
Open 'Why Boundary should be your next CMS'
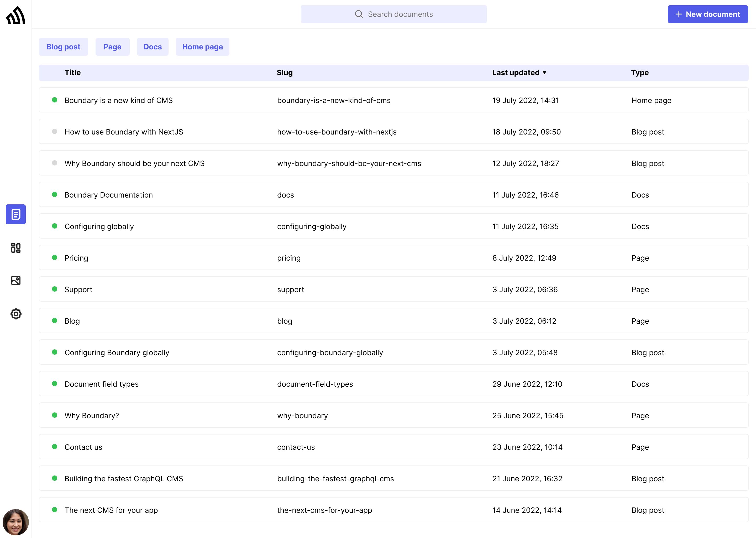pos(134,163)
